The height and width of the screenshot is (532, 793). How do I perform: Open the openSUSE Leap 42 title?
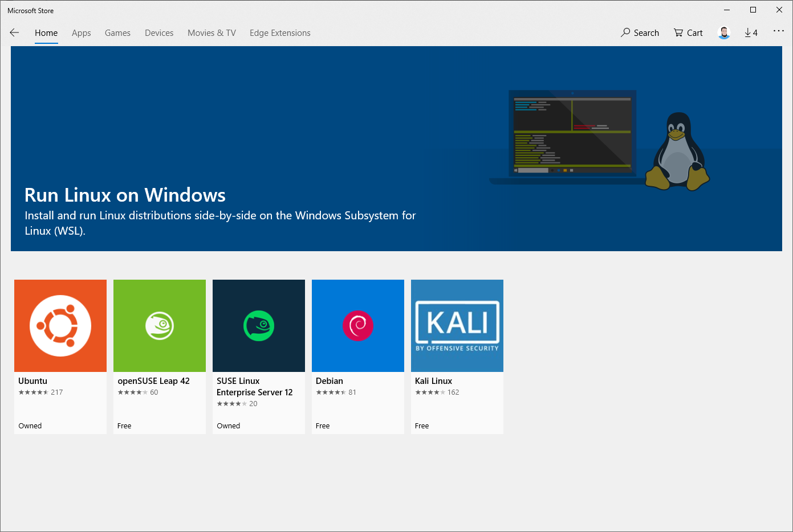[153, 381]
